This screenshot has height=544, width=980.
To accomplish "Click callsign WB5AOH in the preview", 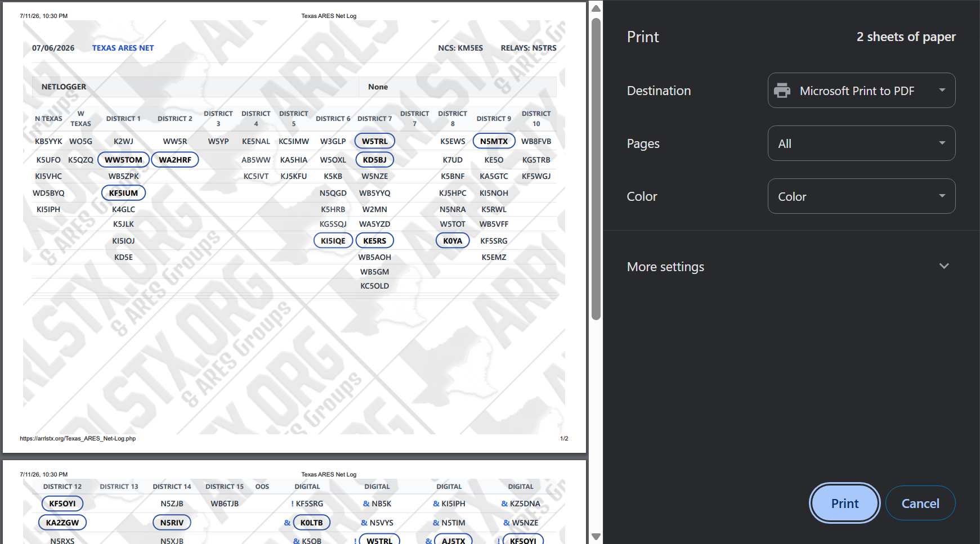I will click(x=375, y=257).
